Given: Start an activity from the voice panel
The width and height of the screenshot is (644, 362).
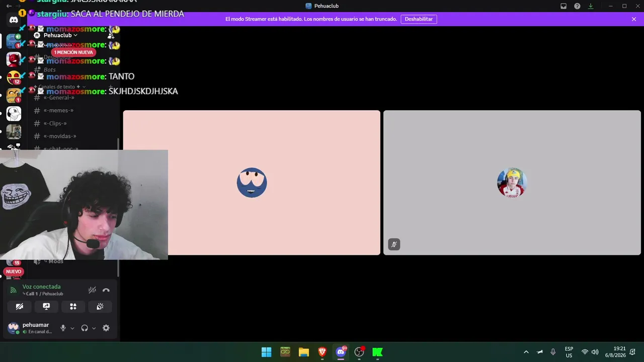Looking at the screenshot, I should tap(73, 306).
